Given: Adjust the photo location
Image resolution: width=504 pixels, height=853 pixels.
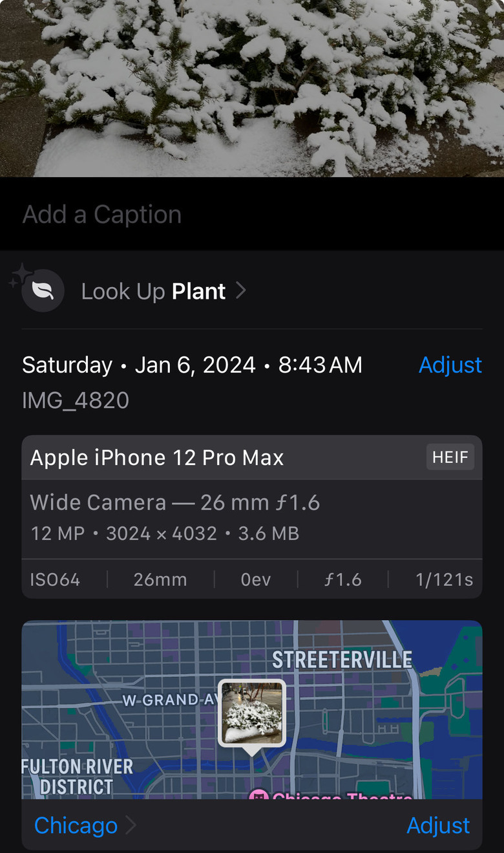Looking at the screenshot, I should tap(438, 825).
